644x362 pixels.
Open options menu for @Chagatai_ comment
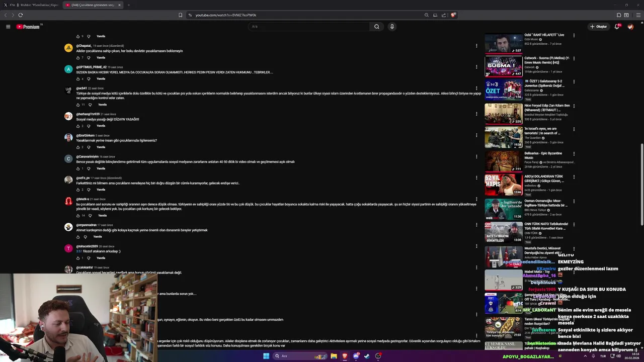(476, 46)
